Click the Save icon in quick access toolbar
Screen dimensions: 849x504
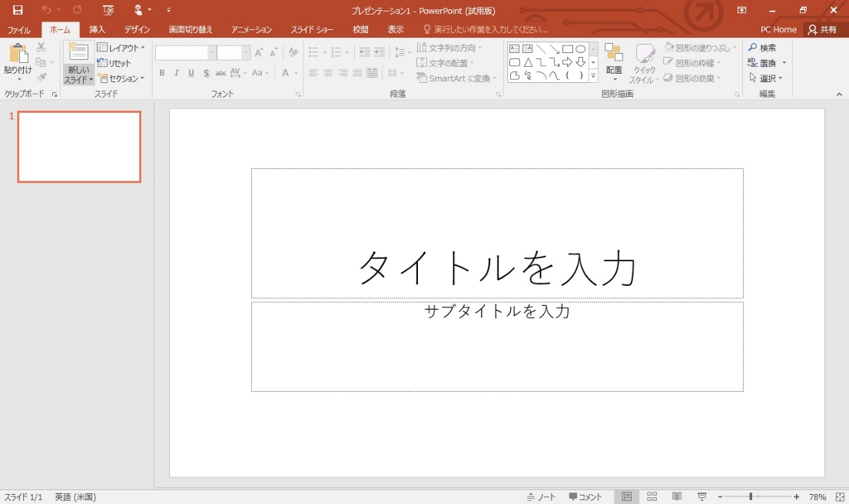tap(18, 10)
